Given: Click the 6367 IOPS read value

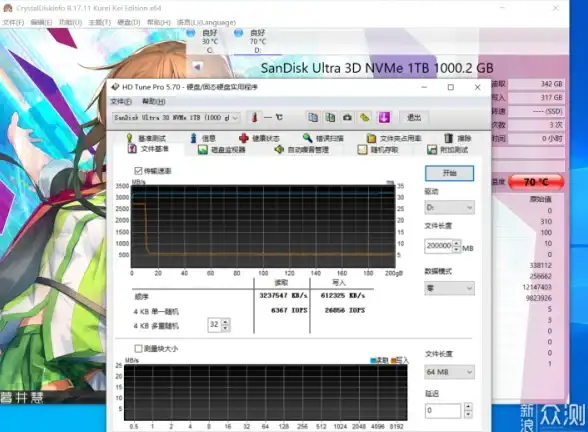Looking at the screenshot, I should [x=289, y=310].
